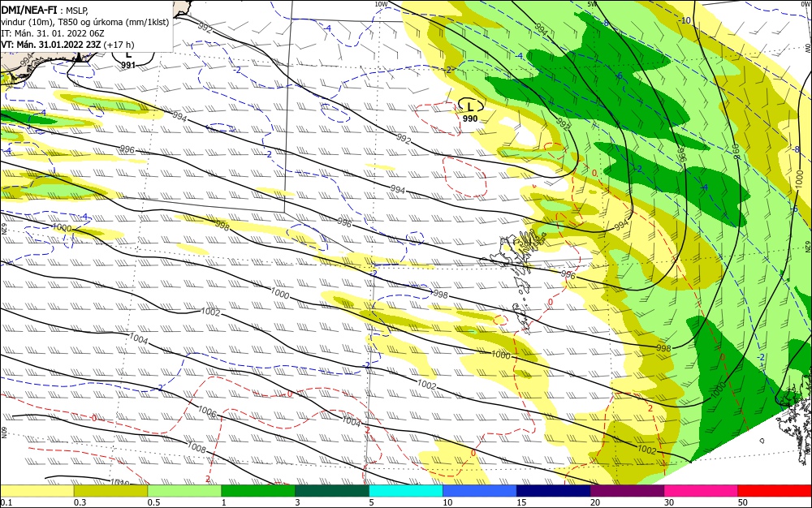Click the DMI/NEA-FI title text
The height and width of the screenshot is (508, 812).
point(29,9)
